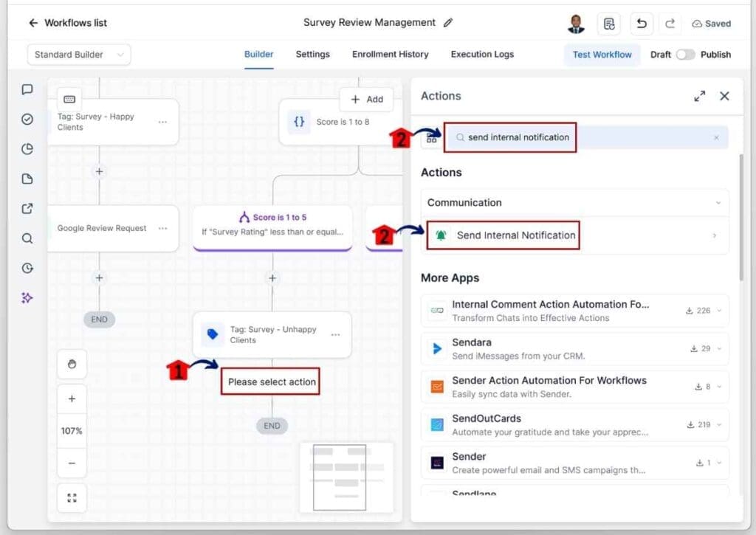Open the search sidebar icon

[x=27, y=238]
